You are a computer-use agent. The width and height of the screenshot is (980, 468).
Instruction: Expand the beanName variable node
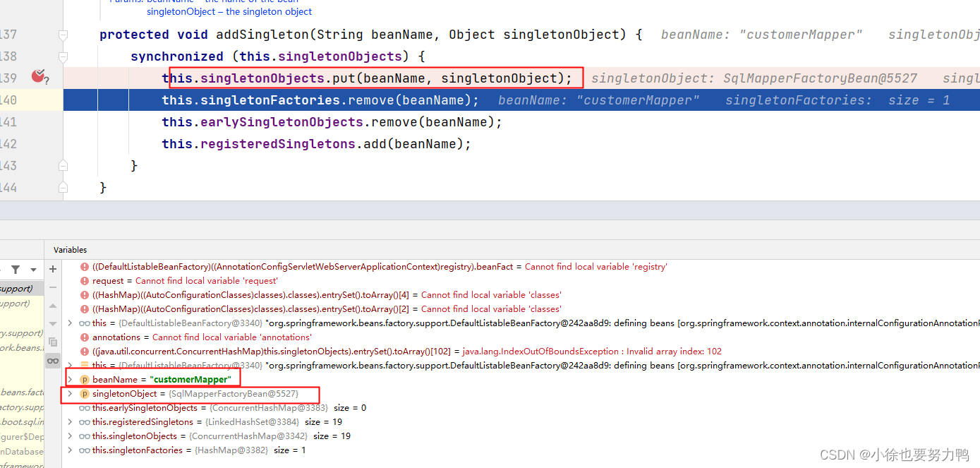70,380
